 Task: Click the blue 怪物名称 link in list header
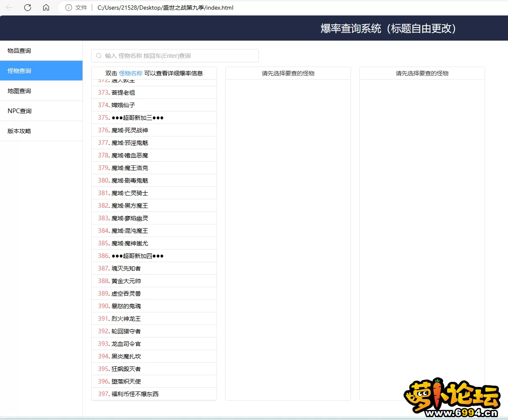coord(131,73)
